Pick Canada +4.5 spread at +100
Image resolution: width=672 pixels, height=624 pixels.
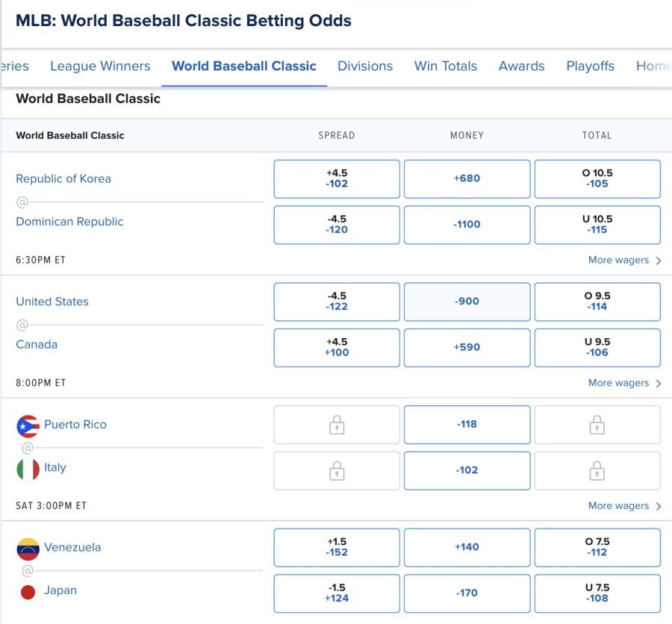coord(337,347)
